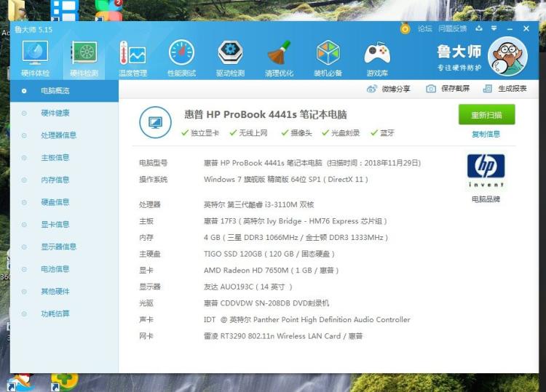Image resolution: width=546 pixels, height=392 pixels.
Task: Click 保存截屏 save screenshot
Action: [x=448, y=89]
